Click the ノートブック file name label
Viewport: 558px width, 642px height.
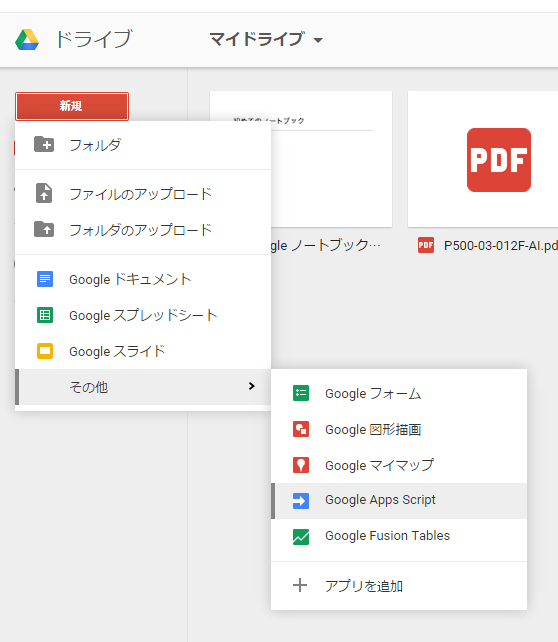[x=325, y=246]
